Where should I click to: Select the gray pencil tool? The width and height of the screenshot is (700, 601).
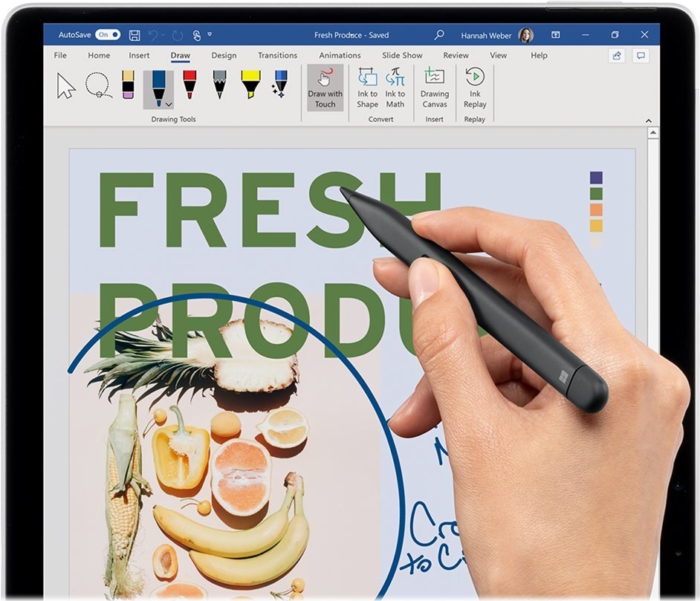219,85
